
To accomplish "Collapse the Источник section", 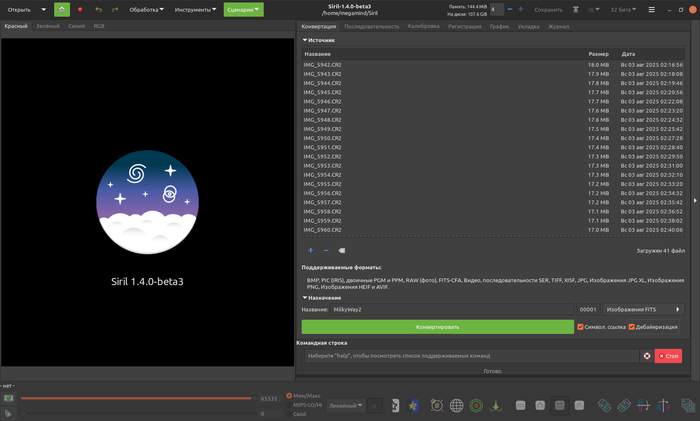I will click(x=306, y=41).
